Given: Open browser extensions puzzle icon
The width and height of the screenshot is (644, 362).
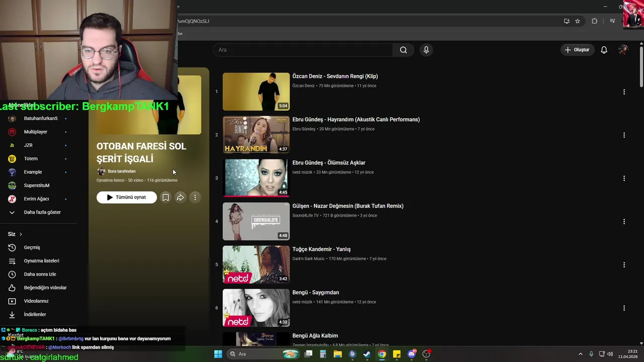Looking at the screenshot, I should tap(594, 21).
